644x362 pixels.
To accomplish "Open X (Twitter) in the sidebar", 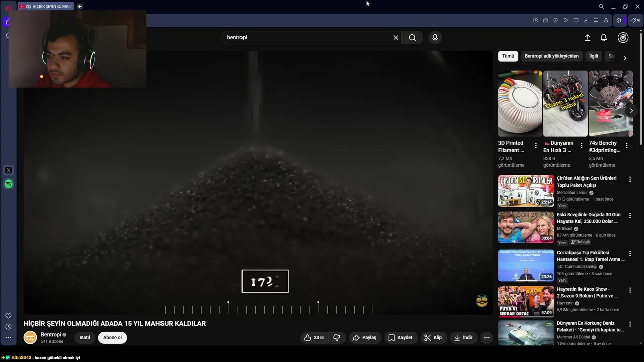I will [8, 170].
